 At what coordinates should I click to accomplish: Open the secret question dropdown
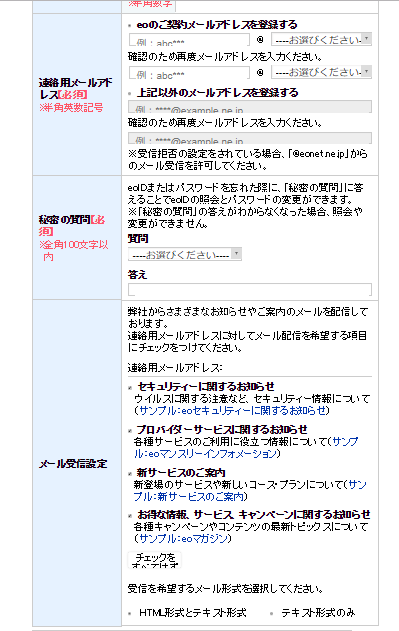(x=185, y=254)
